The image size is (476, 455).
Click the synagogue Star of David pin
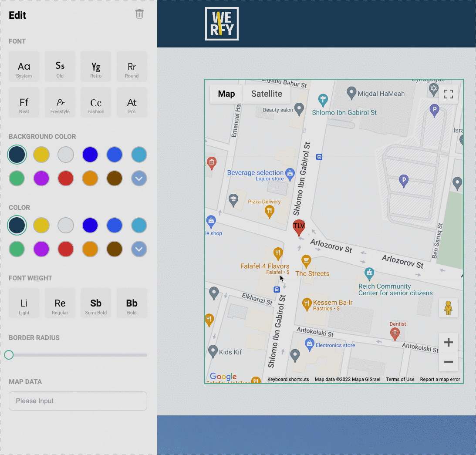(433, 90)
